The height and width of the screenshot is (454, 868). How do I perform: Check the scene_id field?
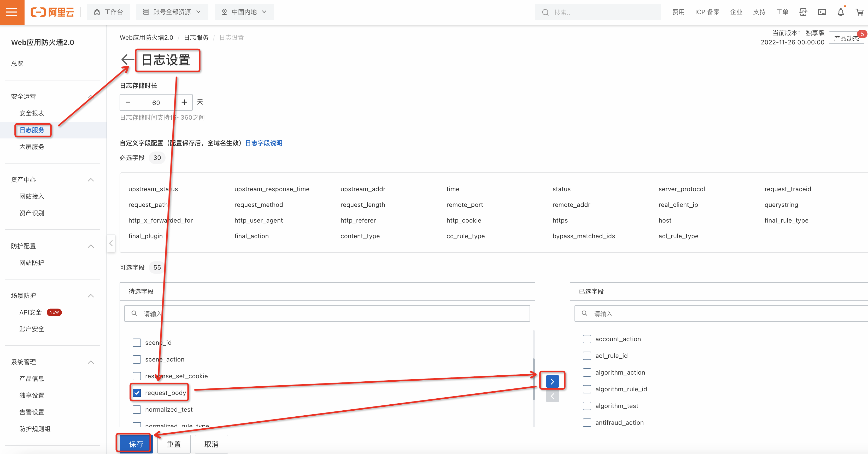(x=137, y=342)
